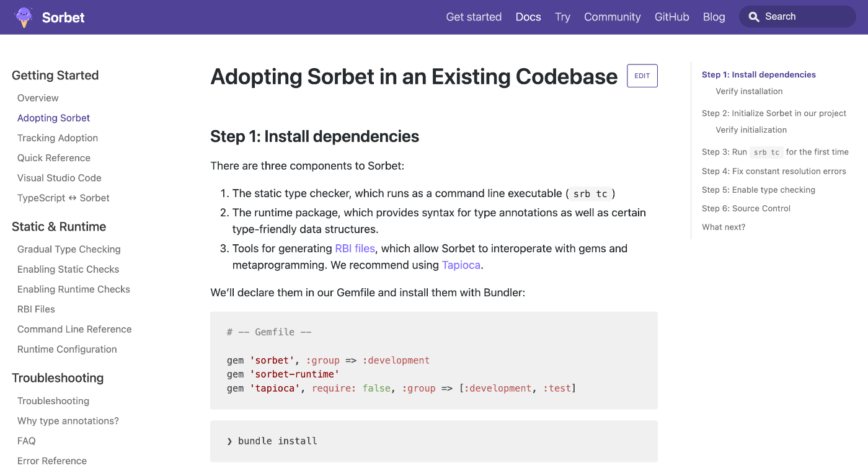Open the Get started nav item
The image size is (868, 468).
tap(474, 17)
